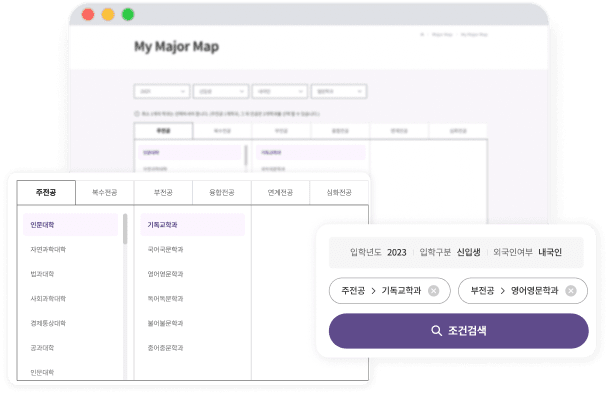The image size is (610, 395).
Task: Select 공과대학 in the college list
Action: pos(42,348)
